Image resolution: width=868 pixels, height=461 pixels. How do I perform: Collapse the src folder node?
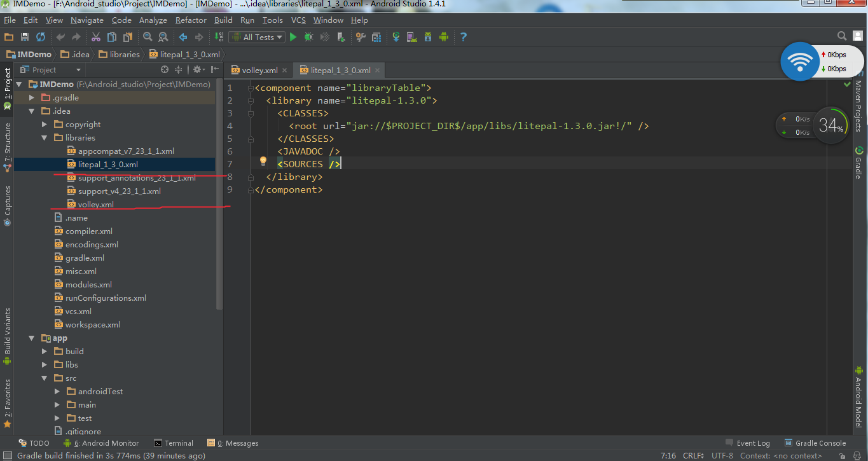(x=45, y=378)
